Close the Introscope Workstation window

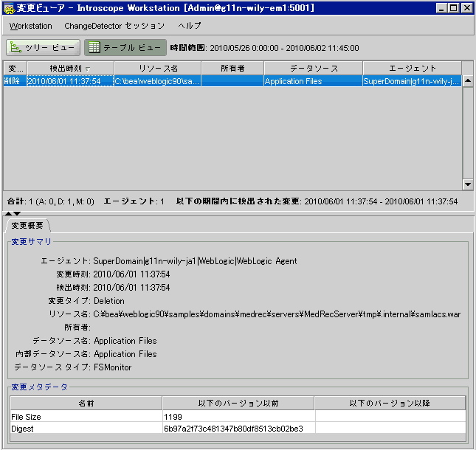click(x=466, y=8)
